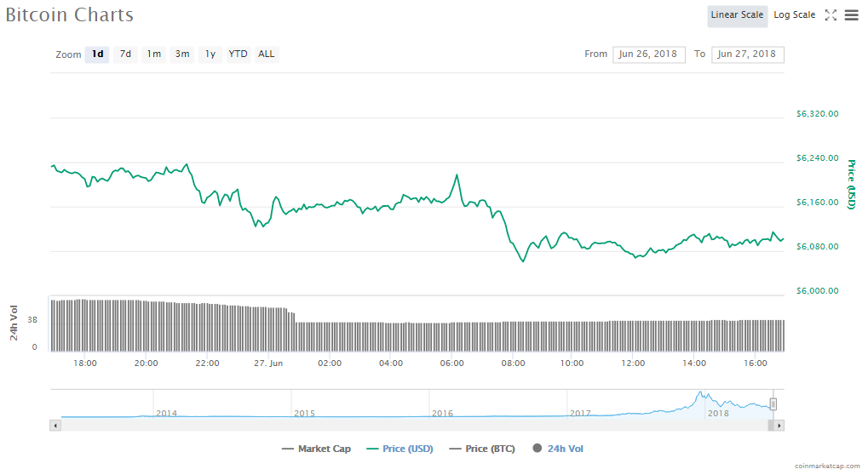Switch to Log Scale
The image size is (868, 475).
794,15
